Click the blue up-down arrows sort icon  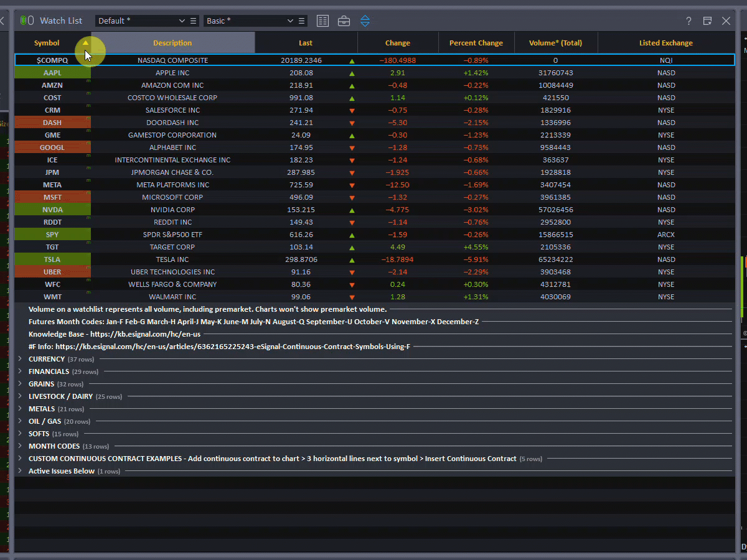(x=365, y=21)
